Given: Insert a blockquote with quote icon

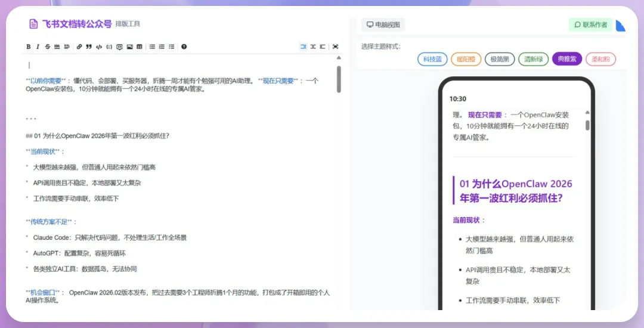Looking at the screenshot, I should [x=89, y=47].
